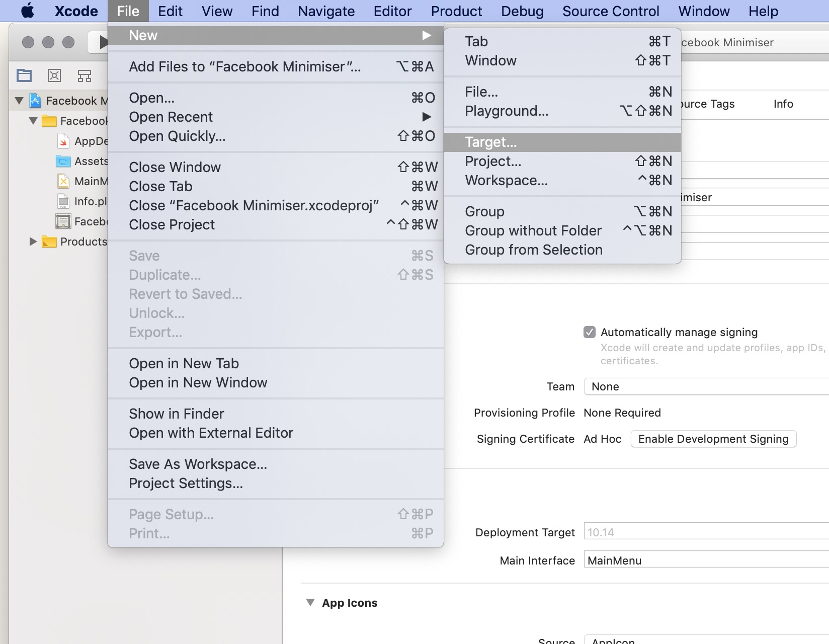Choose Close Tab
The image size is (829, 644).
(x=276, y=186)
